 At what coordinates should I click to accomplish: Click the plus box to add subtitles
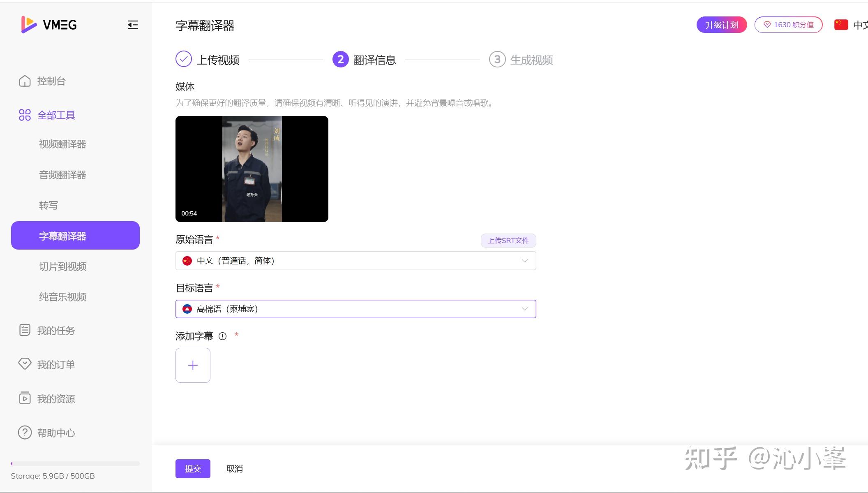tap(193, 365)
